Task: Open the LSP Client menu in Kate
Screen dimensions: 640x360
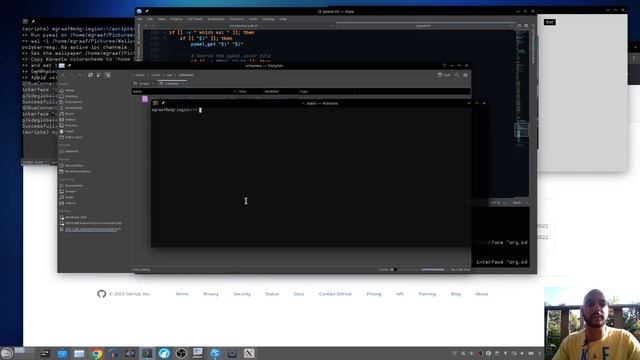Action: coord(195,19)
